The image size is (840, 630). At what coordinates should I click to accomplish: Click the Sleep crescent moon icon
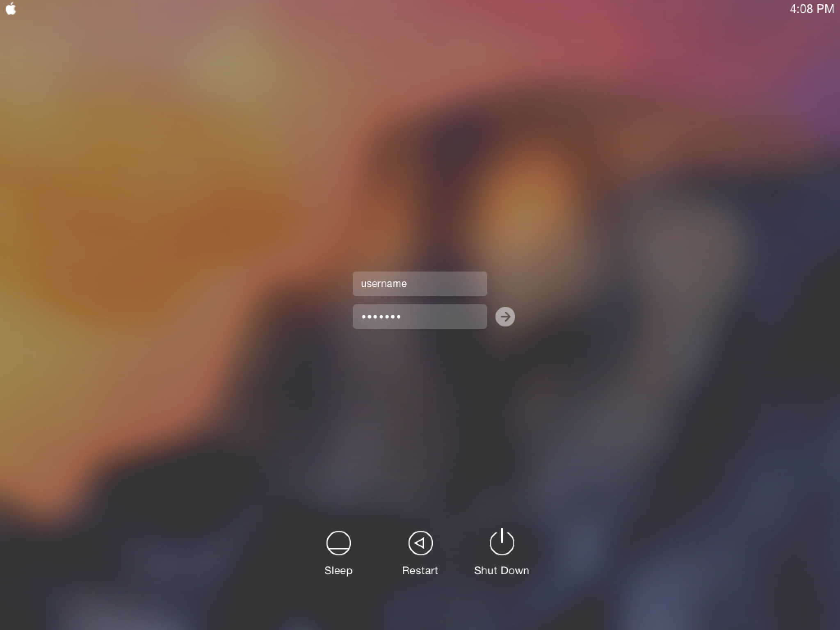click(338, 542)
